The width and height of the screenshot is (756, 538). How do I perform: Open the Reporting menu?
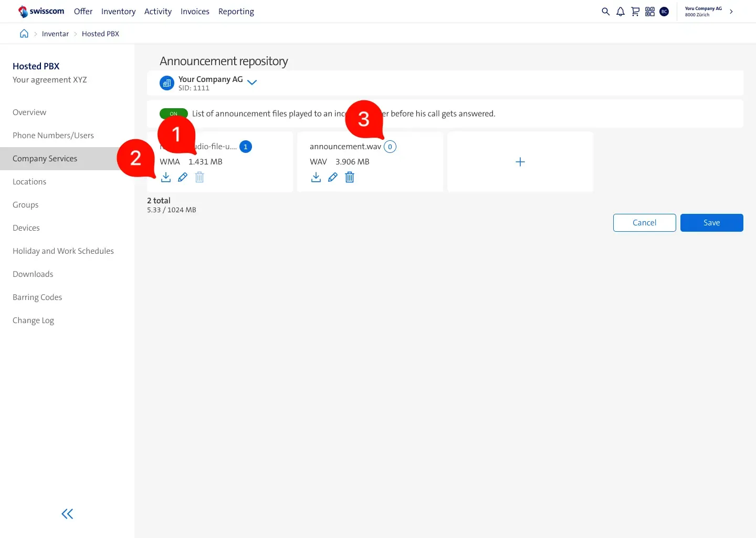236,11
